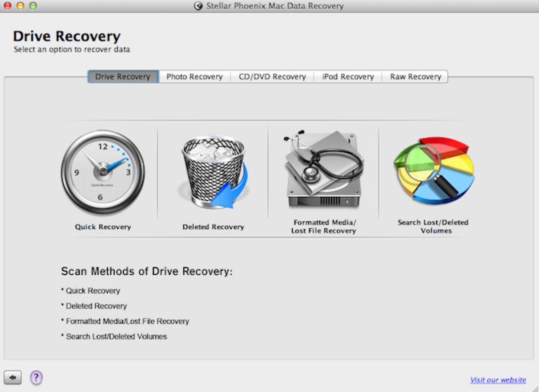Switch to the Raw Recovery tab

(x=415, y=76)
